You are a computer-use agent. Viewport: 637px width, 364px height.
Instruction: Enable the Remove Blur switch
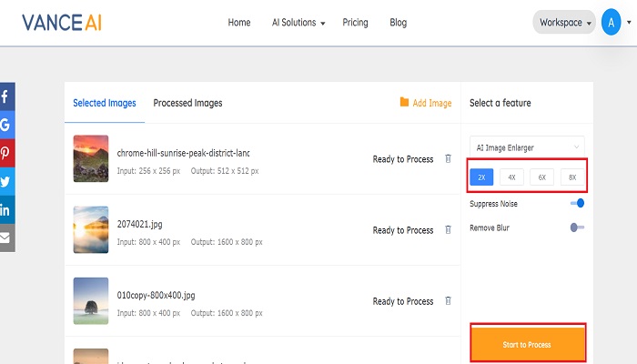(x=577, y=227)
